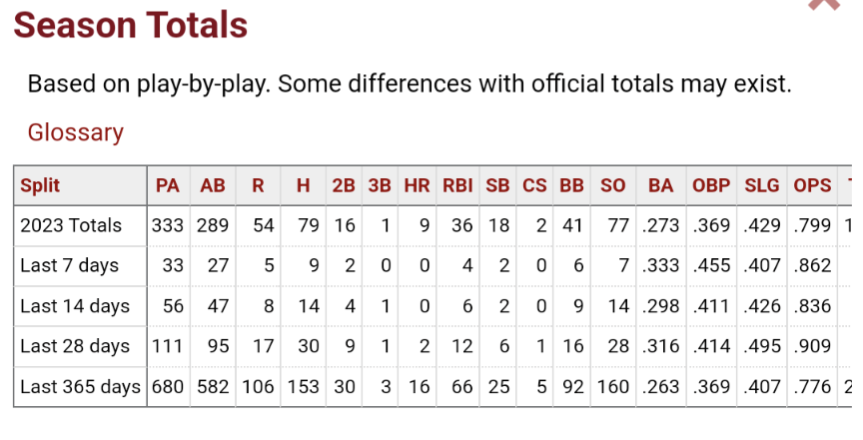Select the 2023 Totals row label

pyautogui.click(x=71, y=225)
